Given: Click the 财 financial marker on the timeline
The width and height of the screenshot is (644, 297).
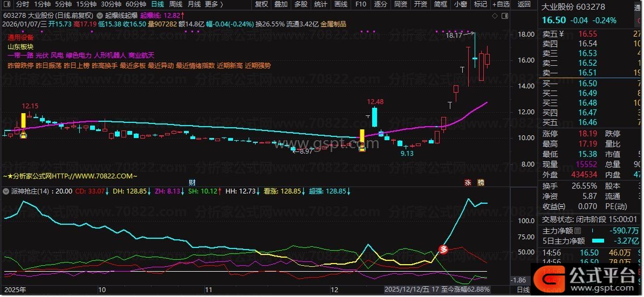Looking at the screenshot, I should (x=192, y=182).
